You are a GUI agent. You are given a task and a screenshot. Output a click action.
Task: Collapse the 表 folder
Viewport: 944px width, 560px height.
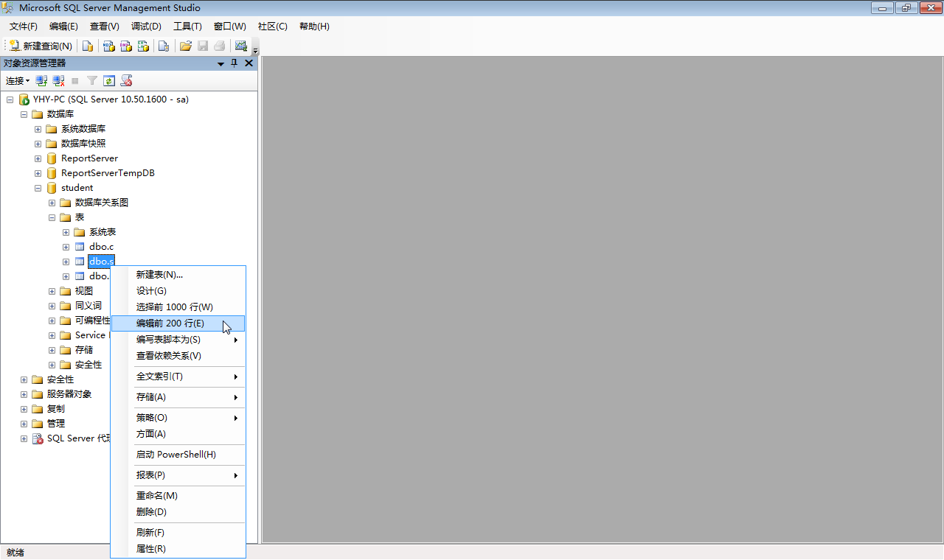[x=52, y=217]
